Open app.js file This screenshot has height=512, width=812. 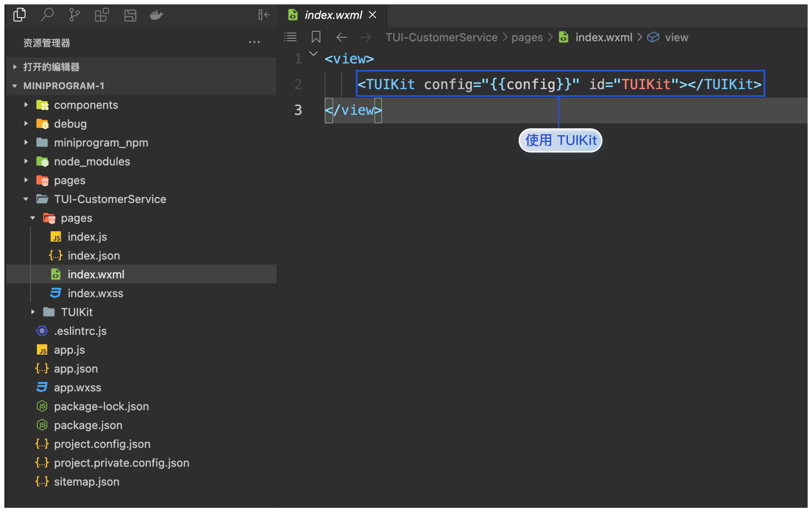[x=141, y=350]
